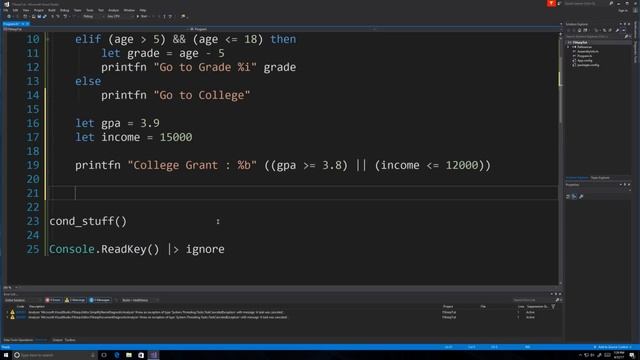Screen dimensions: 640x360
Task: Switch to the Solution Explorer tab
Action: (x=577, y=178)
